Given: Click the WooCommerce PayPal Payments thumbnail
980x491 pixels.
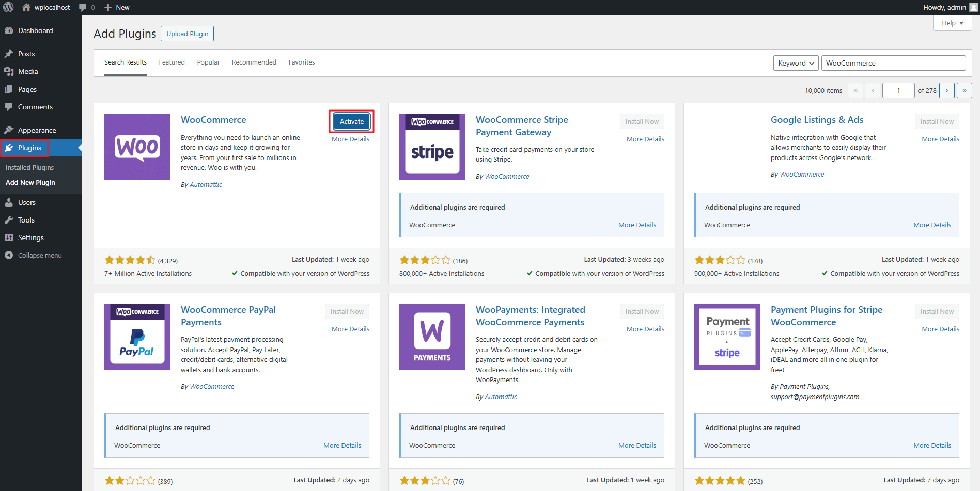Looking at the screenshot, I should [137, 337].
